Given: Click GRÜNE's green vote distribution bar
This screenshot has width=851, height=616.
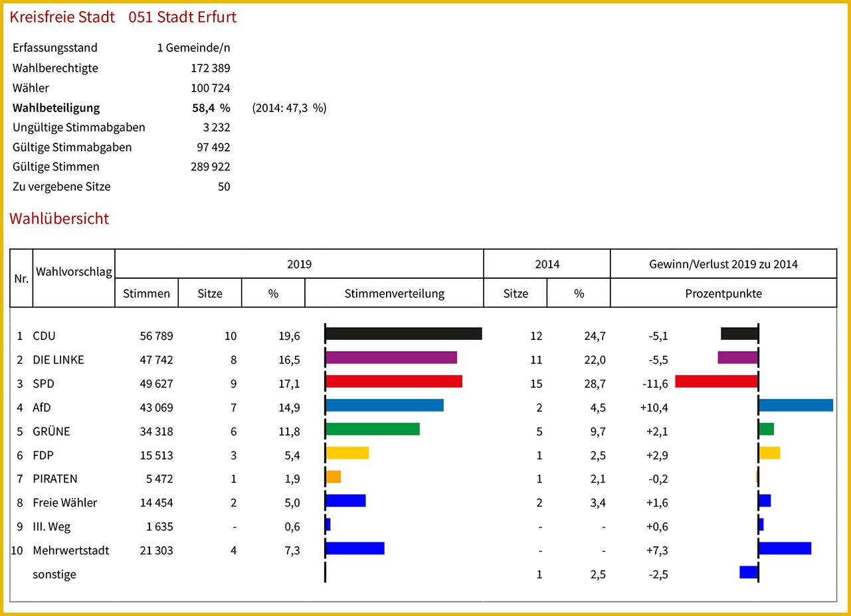Looking at the screenshot, I should point(373,429).
